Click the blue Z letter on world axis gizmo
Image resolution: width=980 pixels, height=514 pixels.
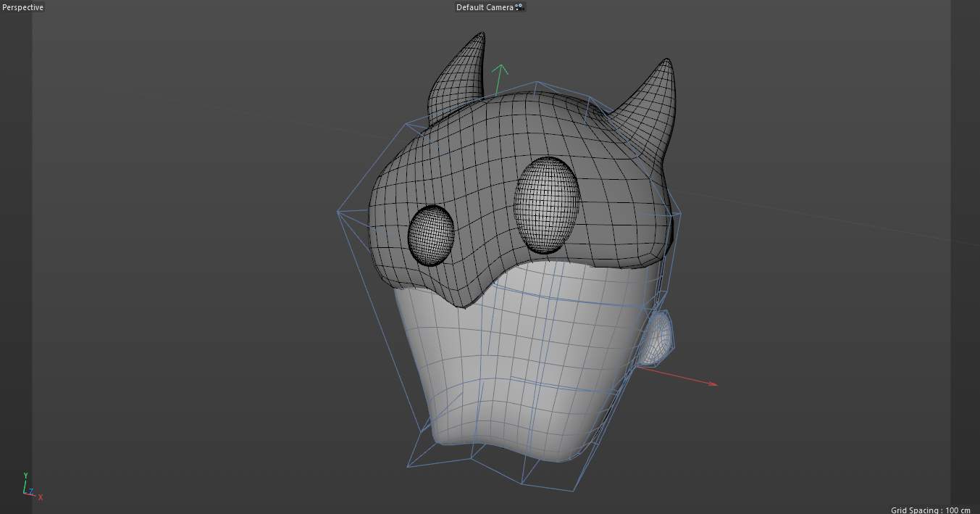click(x=30, y=492)
